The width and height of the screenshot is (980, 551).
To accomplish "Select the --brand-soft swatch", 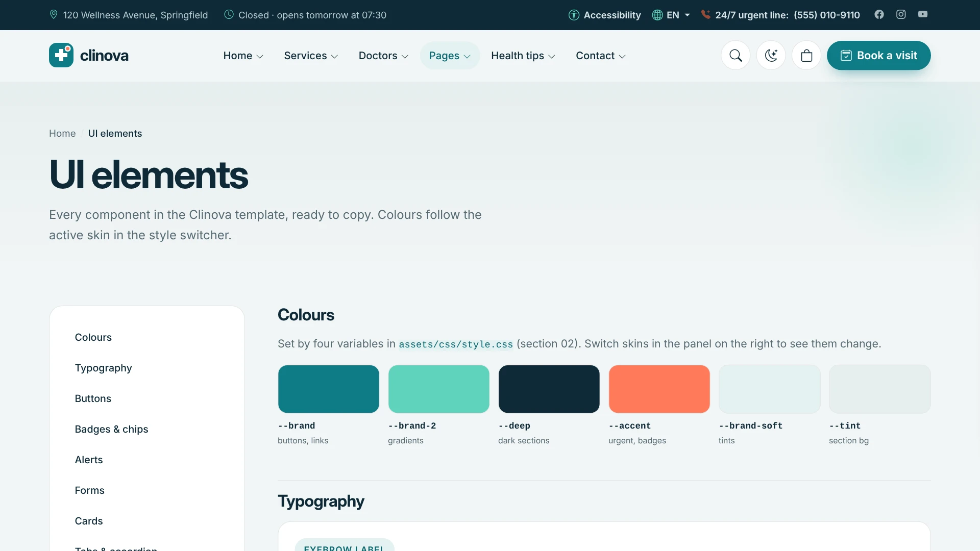I will [770, 389].
